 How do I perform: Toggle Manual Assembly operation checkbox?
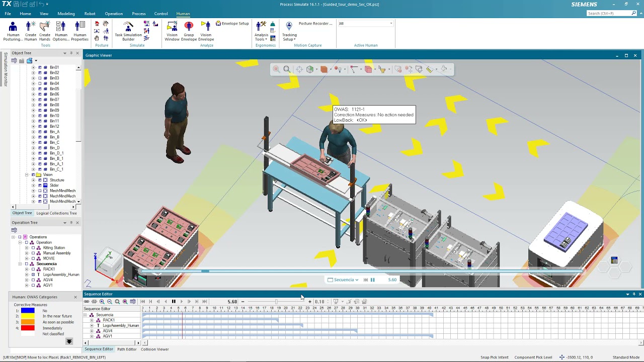(33, 253)
